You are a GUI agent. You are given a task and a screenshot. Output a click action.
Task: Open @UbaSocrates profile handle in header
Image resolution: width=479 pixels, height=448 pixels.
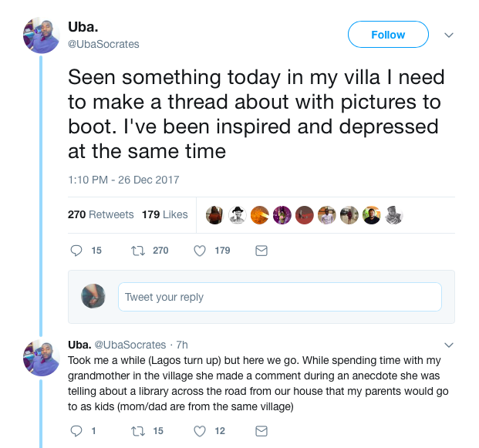pyautogui.click(x=104, y=44)
